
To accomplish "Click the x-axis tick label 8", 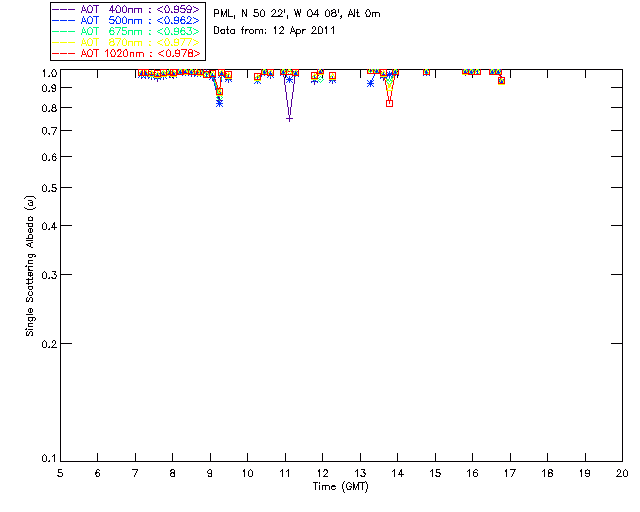I will tap(173, 473).
